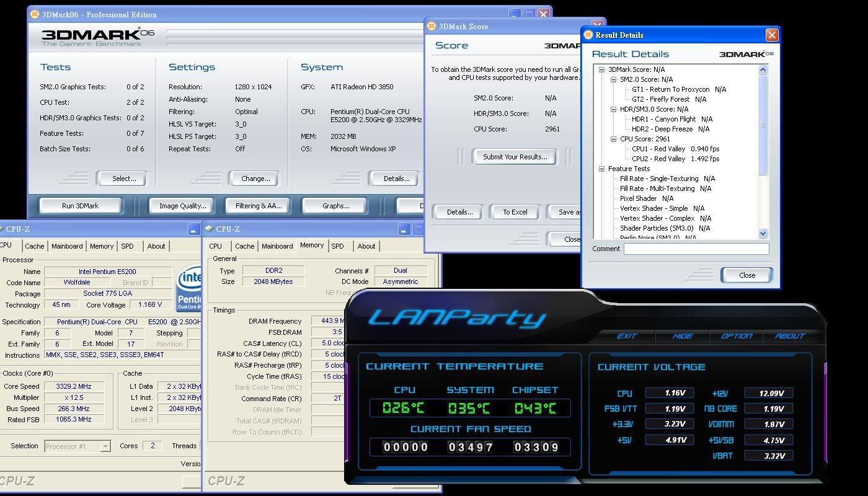
Task: Open the Processor #1 selection dropdown
Action: 105,446
